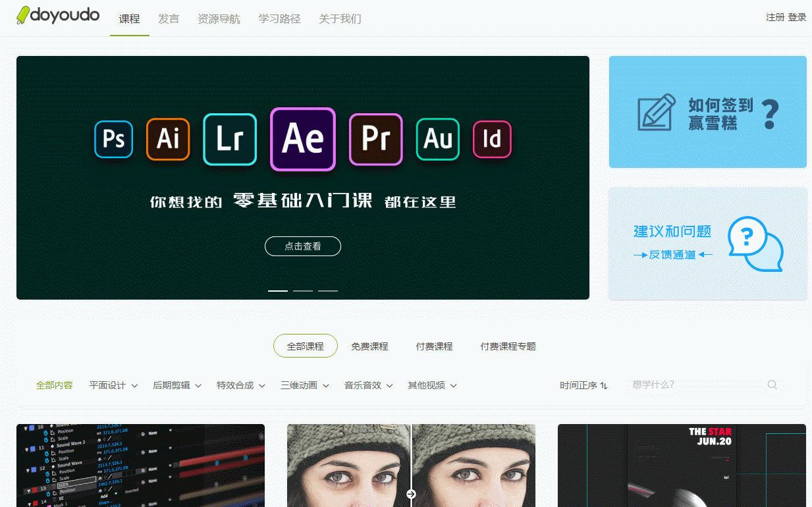Select the third carousel indicator dot

coord(327,290)
